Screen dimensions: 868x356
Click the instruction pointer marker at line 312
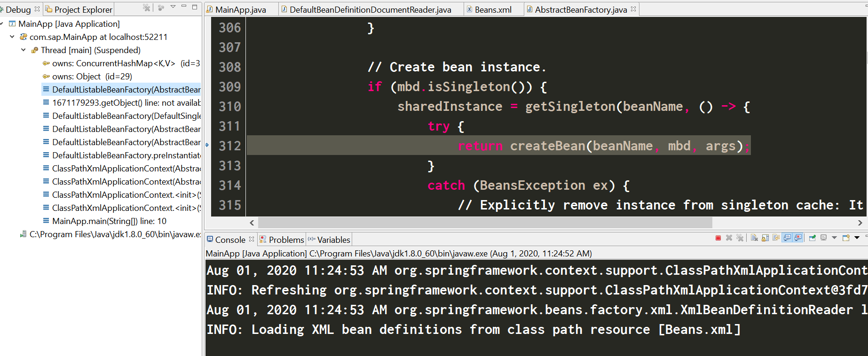pos(207,145)
